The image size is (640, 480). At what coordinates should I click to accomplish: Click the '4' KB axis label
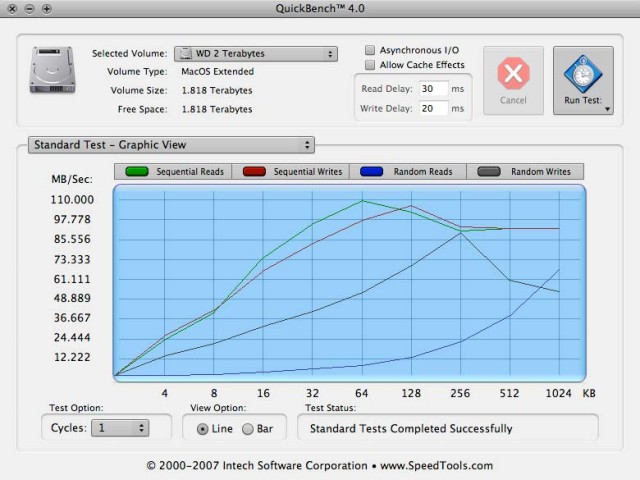(164, 393)
